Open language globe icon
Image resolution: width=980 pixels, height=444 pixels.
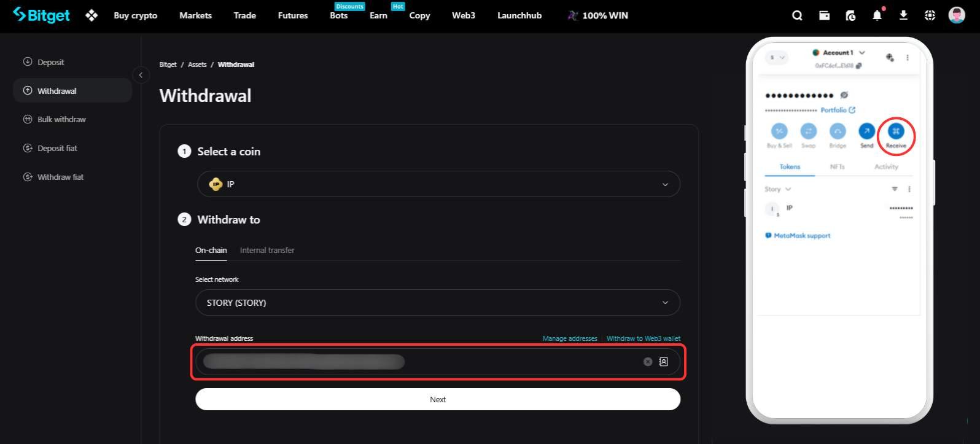[930, 15]
